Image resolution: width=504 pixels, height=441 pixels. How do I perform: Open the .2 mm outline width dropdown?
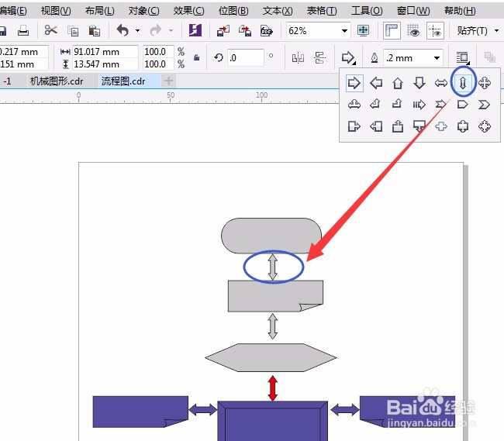coord(437,58)
